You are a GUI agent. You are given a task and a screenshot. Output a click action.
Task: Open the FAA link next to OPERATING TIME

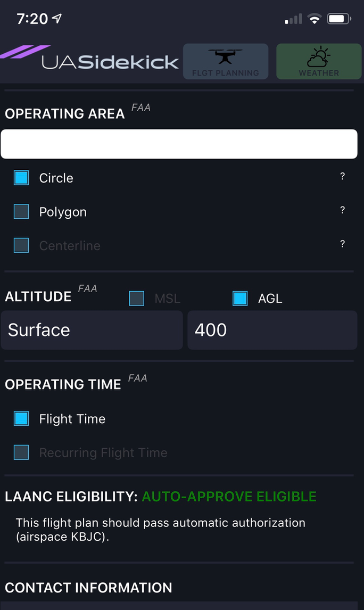click(138, 378)
